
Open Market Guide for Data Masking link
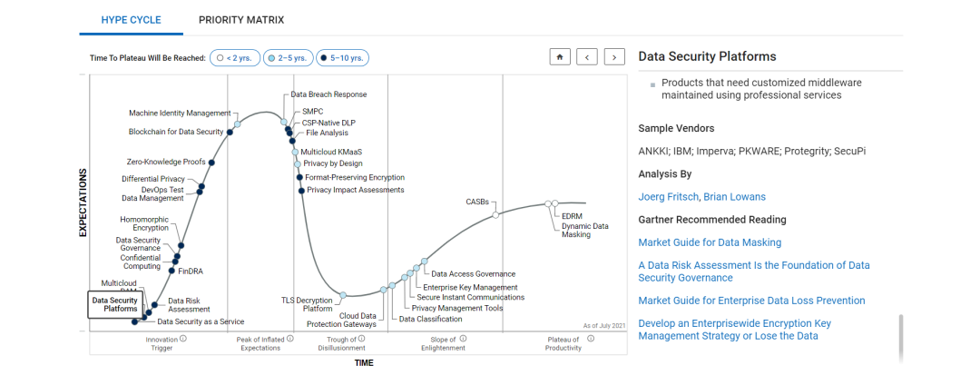(x=710, y=242)
